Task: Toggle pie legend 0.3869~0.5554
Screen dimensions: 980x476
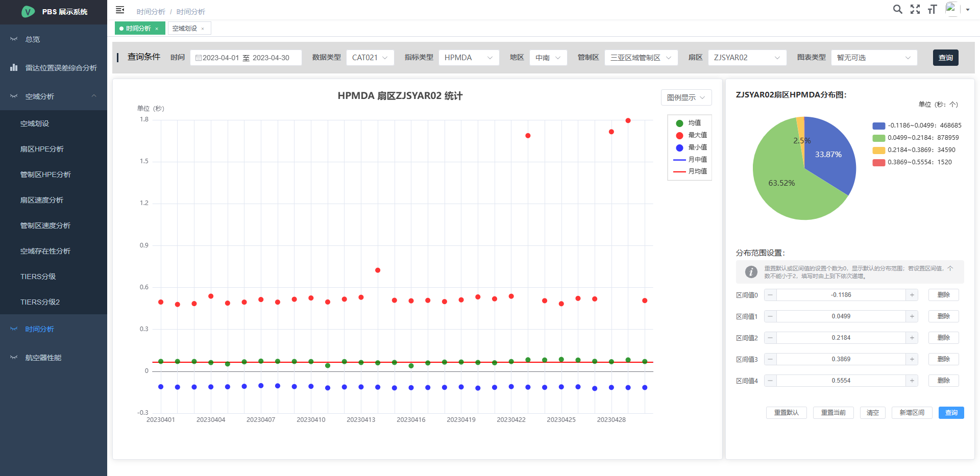Action: pos(912,162)
